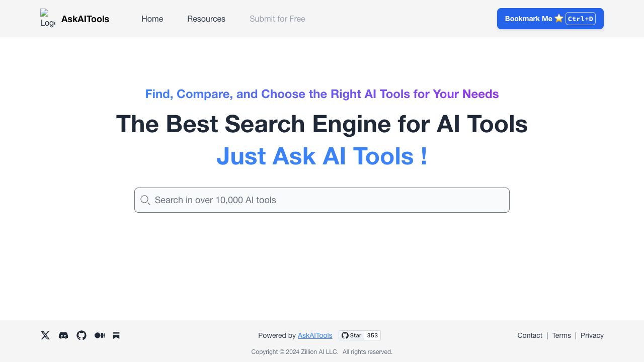Click the AskAITools logo image
Screen dimensions: 644x362
[47, 19]
